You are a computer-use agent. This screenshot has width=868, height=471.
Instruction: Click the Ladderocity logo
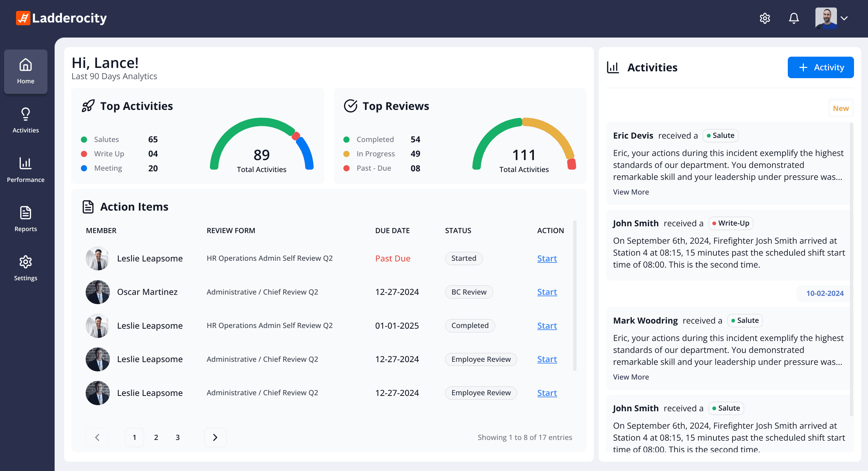[x=61, y=18]
